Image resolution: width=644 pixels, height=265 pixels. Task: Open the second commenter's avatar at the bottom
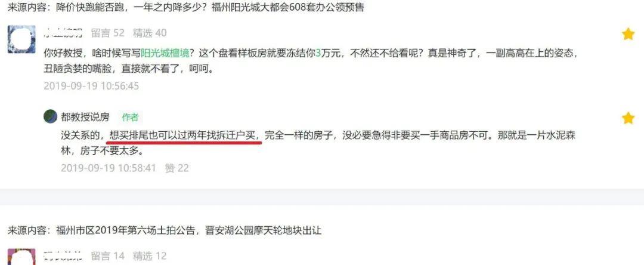pos(21,257)
